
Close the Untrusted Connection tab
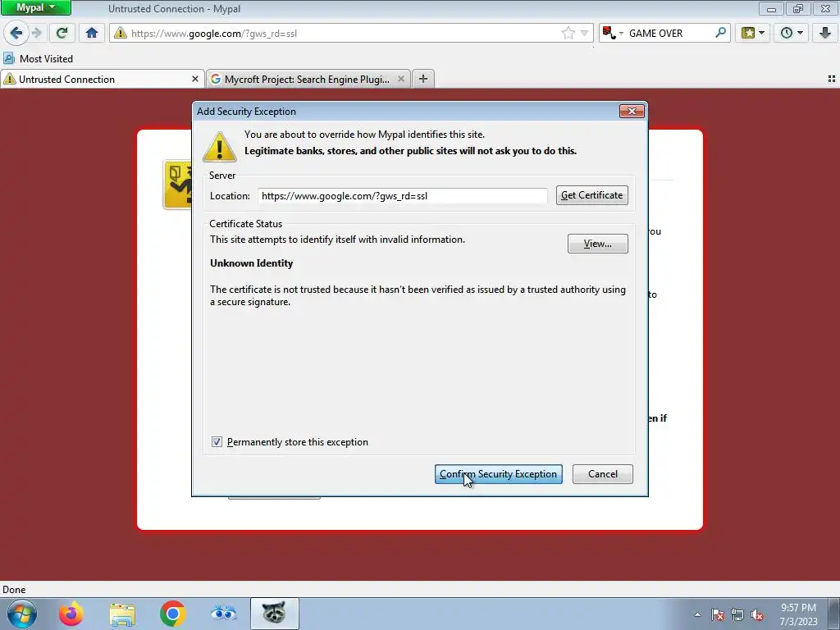point(195,80)
